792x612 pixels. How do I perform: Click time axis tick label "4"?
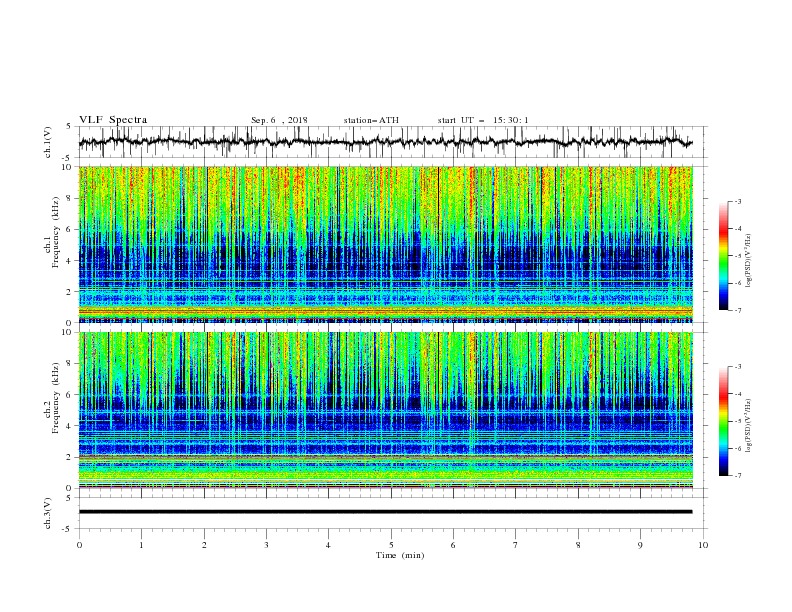coord(328,545)
